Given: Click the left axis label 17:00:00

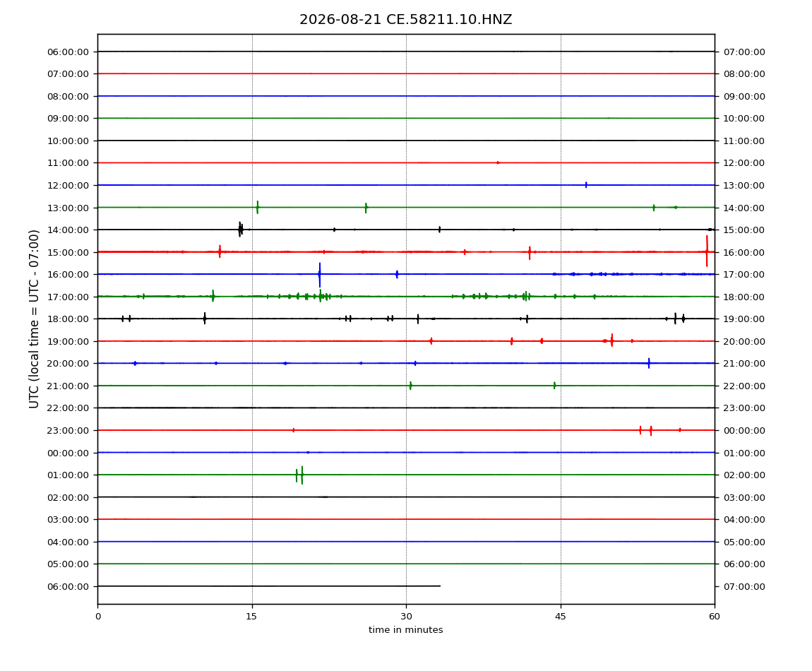Looking at the screenshot, I should [x=68, y=297].
